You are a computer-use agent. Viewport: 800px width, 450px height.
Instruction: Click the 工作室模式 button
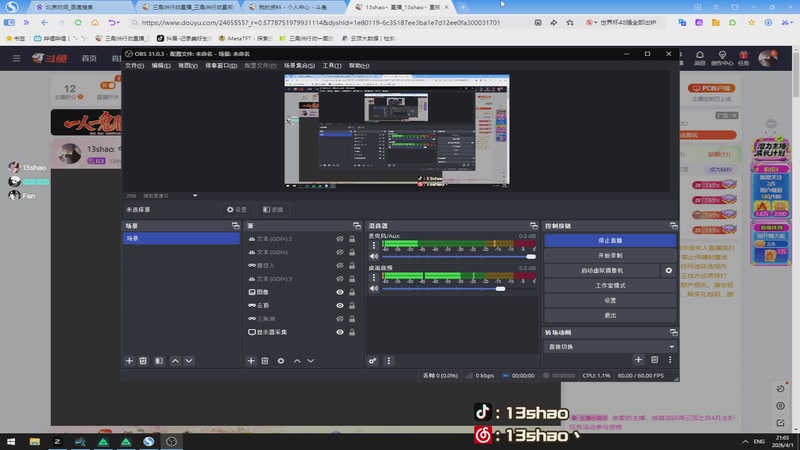pos(610,285)
